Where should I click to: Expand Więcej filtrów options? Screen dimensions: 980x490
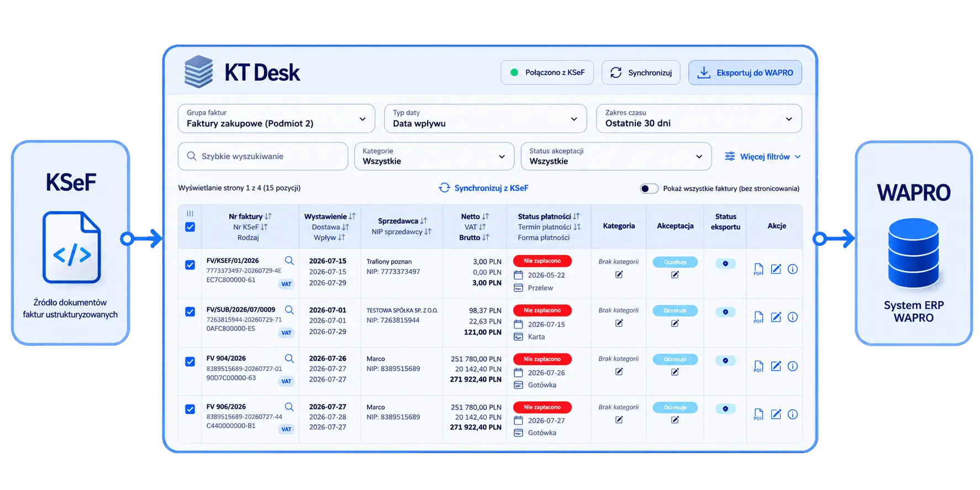[762, 157]
